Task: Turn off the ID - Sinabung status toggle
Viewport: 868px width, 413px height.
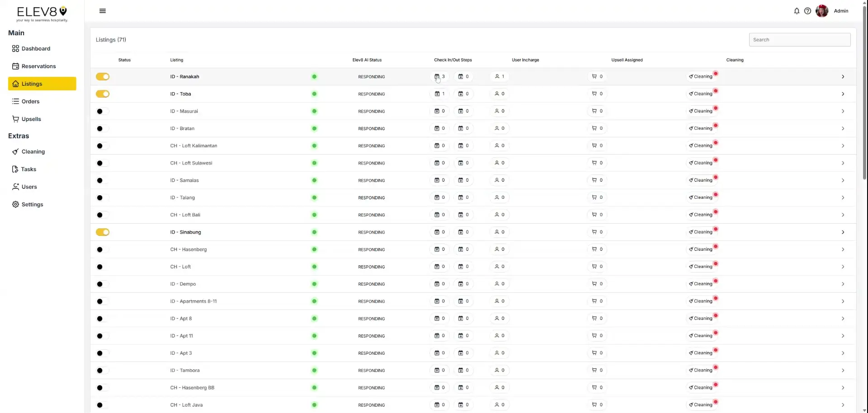Action: 103,232
